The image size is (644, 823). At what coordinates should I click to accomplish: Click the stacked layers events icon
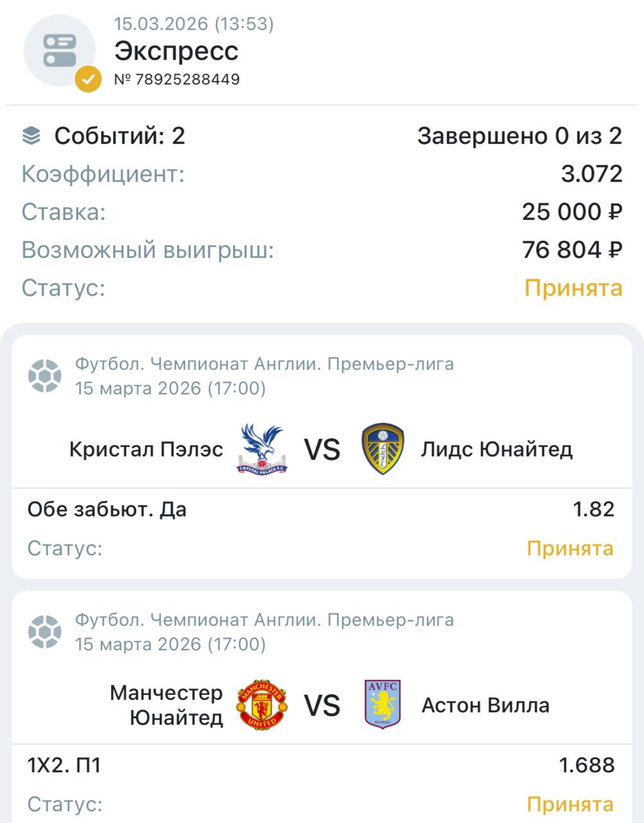click(x=31, y=136)
